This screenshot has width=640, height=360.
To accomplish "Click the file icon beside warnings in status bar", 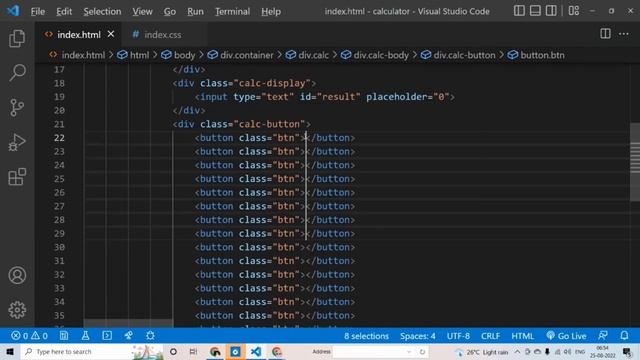I will tap(64, 336).
